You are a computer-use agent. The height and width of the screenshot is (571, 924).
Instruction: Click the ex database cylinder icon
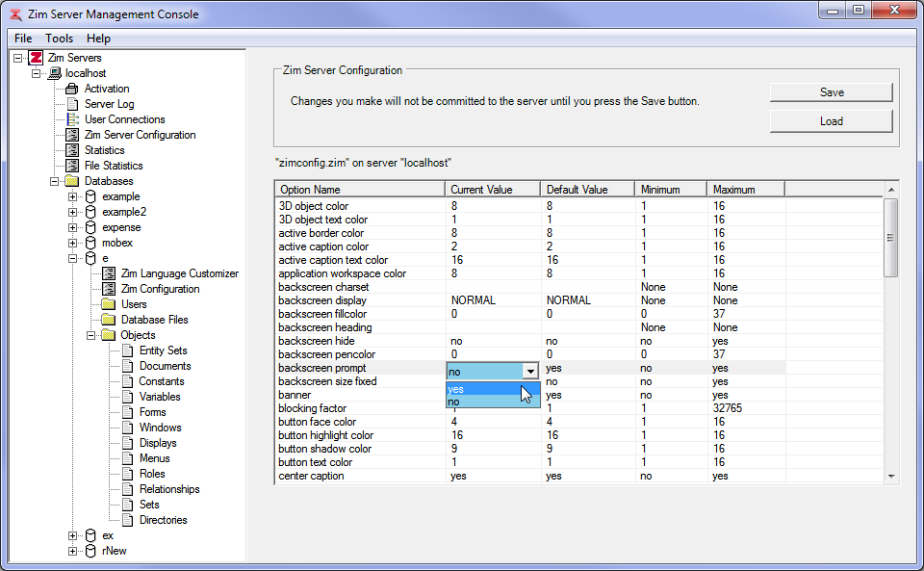coord(90,535)
